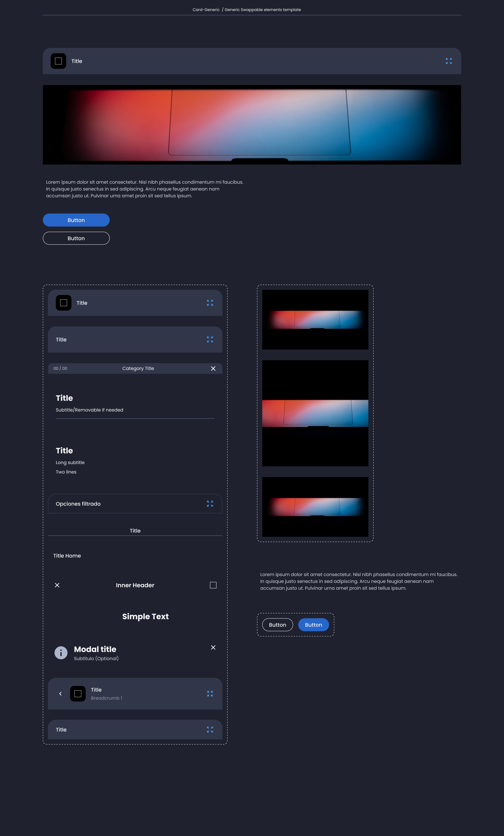This screenshot has width=504, height=836.
Task: Click the Inner Header label
Action: [x=135, y=585]
